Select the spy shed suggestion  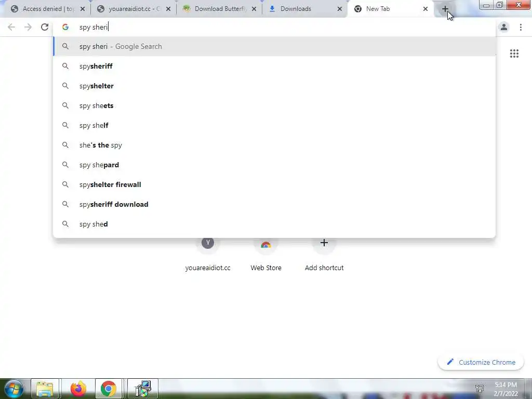(274, 224)
